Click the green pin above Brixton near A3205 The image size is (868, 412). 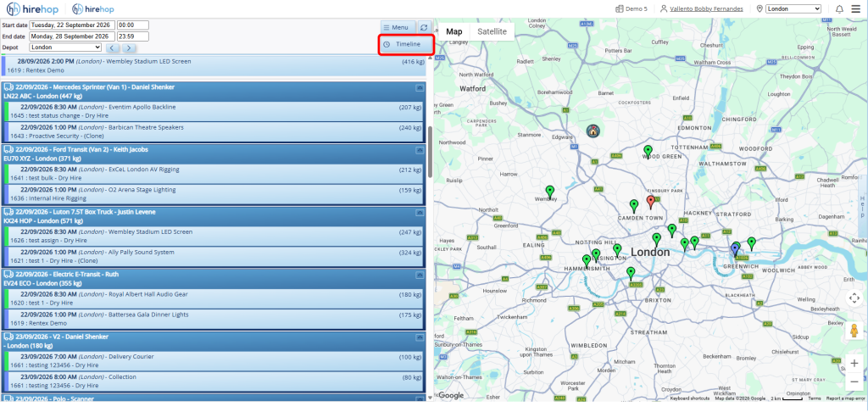click(x=631, y=273)
